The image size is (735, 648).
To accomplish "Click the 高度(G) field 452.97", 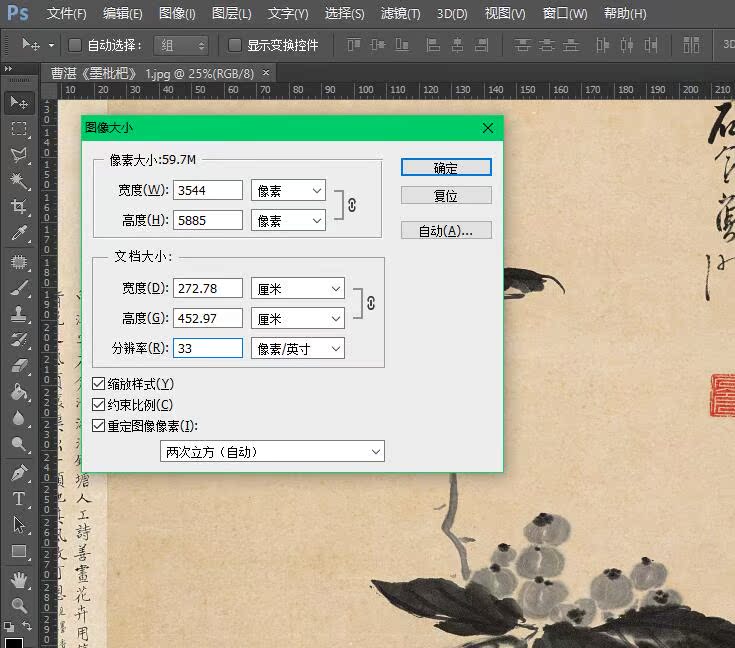I will [208, 319].
